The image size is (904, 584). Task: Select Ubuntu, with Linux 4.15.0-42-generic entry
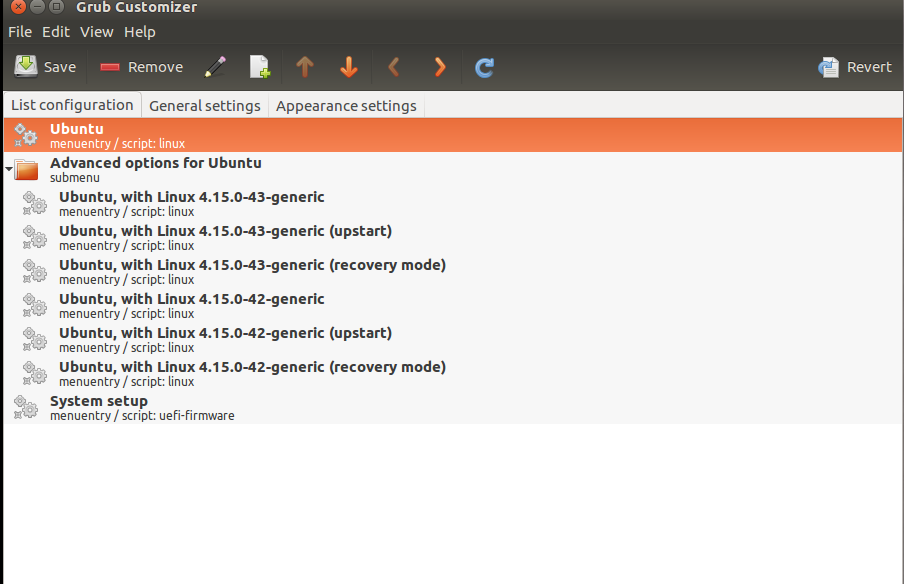pos(453,306)
